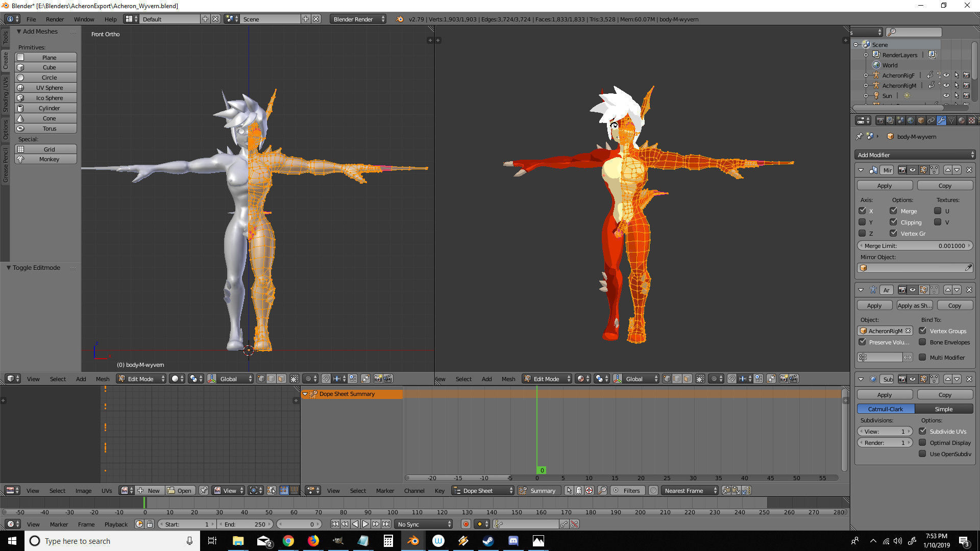Enable Mirror Y axis checkbox
Screen dimensions: 980x551
coord(862,222)
